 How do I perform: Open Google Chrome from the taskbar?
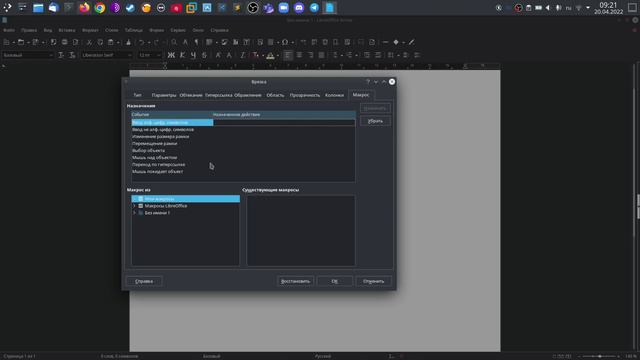(100, 8)
